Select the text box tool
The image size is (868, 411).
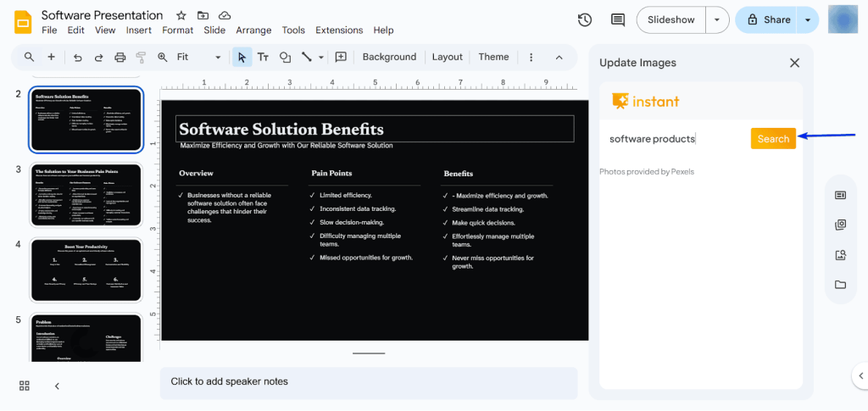(263, 58)
